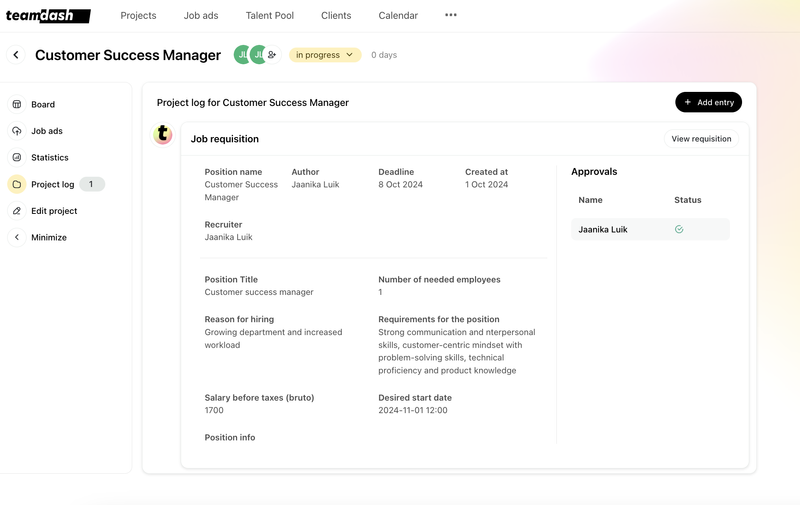
Task: Open the first JL member avatar
Action: tap(242, 55)
